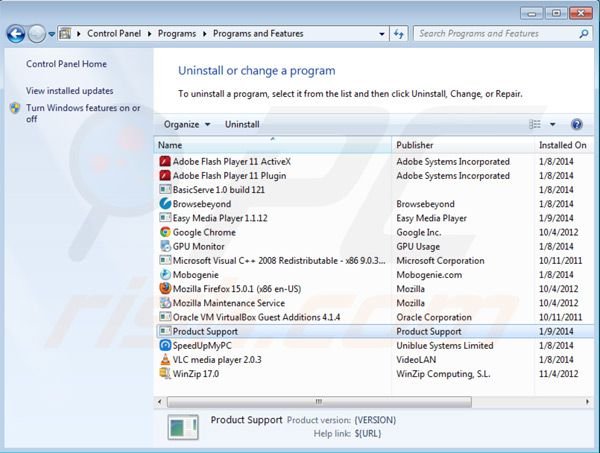This screenshot has height=453, width=600.
Task: Click the Mozilla Maintenance Service icon
Action: [x=165, y=303]
